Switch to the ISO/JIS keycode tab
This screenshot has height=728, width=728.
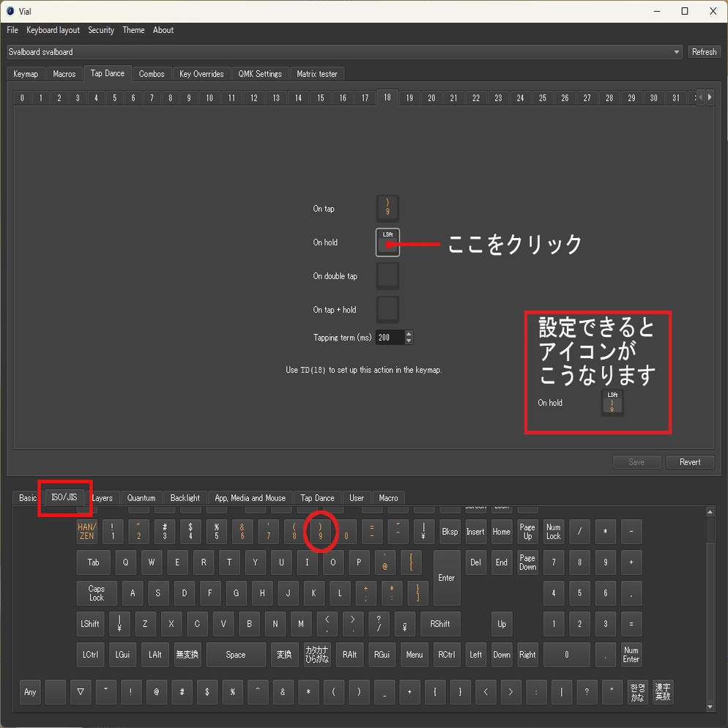64,497
